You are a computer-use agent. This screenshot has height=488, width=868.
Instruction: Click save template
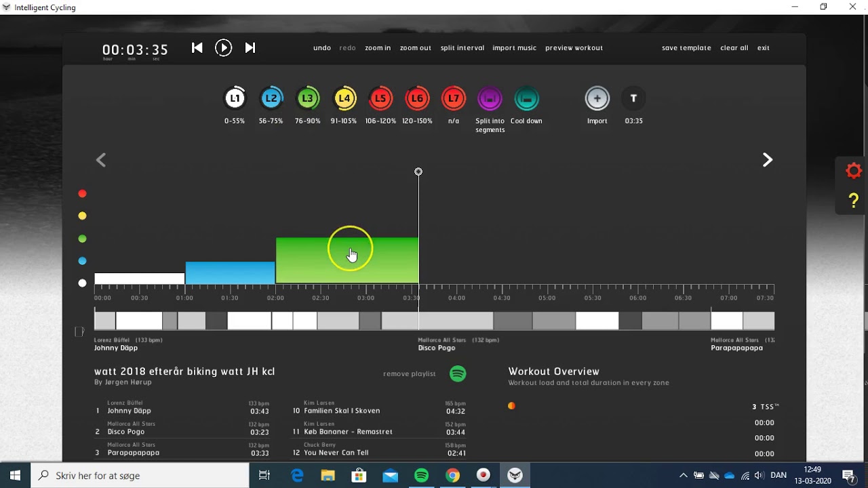click(687, 48)
